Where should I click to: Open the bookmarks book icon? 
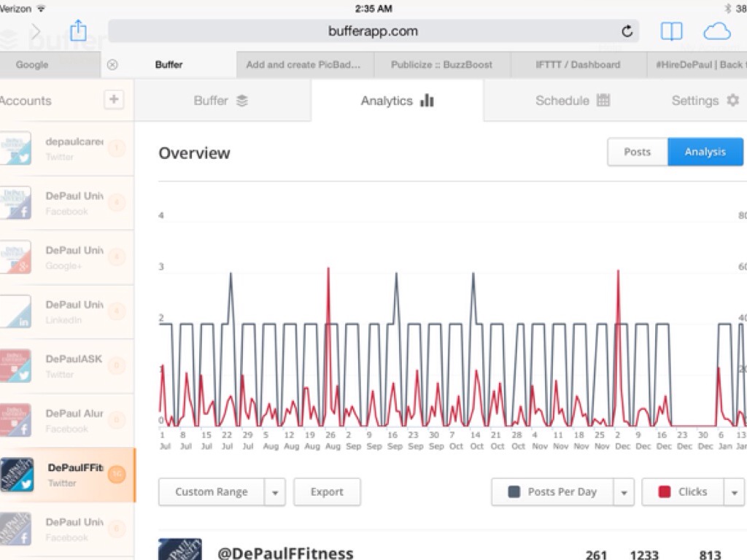[671, 31]
